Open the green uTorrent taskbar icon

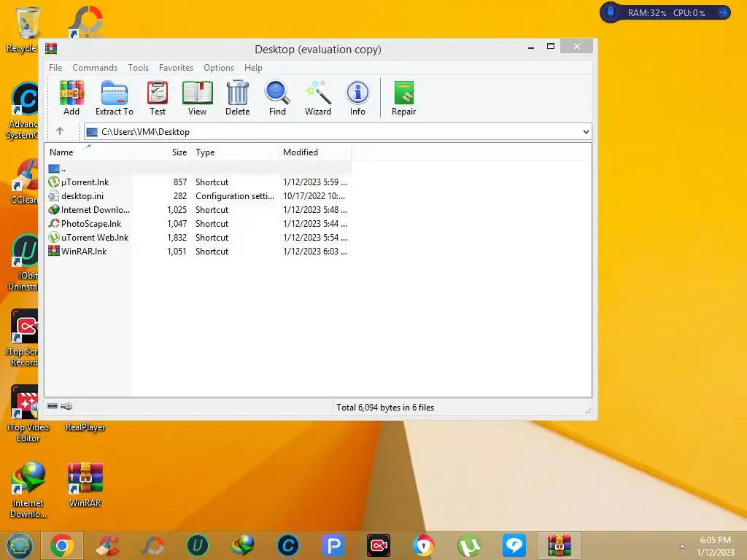click(x=469, y=545)
